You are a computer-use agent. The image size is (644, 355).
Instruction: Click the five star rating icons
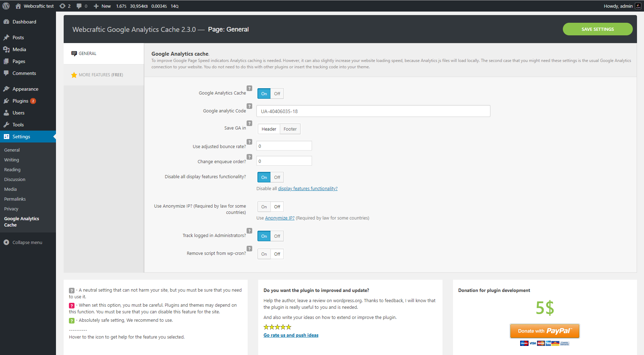277,327
